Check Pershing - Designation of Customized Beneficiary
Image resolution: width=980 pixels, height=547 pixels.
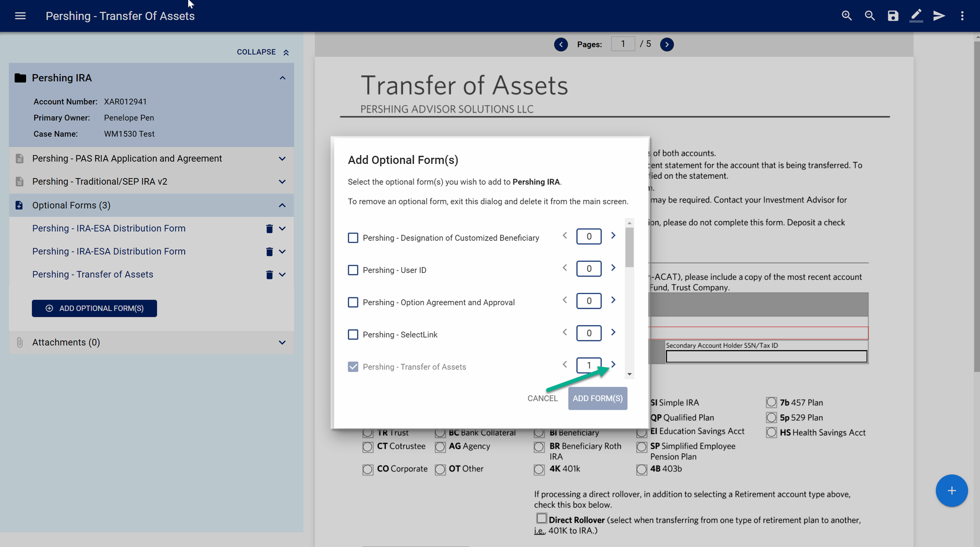(353, 238)
